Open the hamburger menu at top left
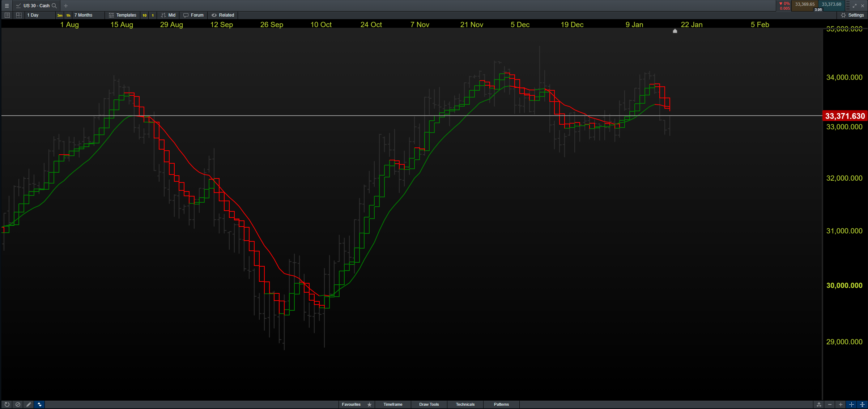This screenshot has height=409, width=868. pos(7,6)
